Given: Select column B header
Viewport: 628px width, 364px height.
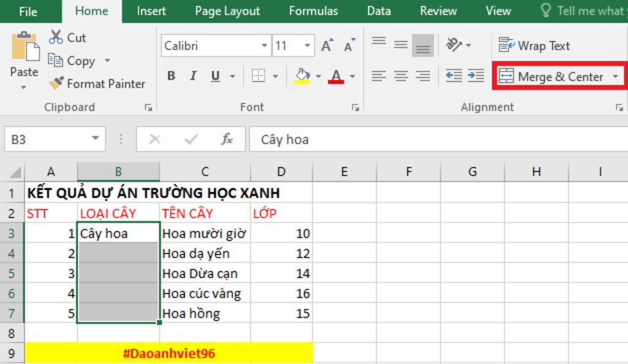Looking at the screenshot, I should pos(118,172).
